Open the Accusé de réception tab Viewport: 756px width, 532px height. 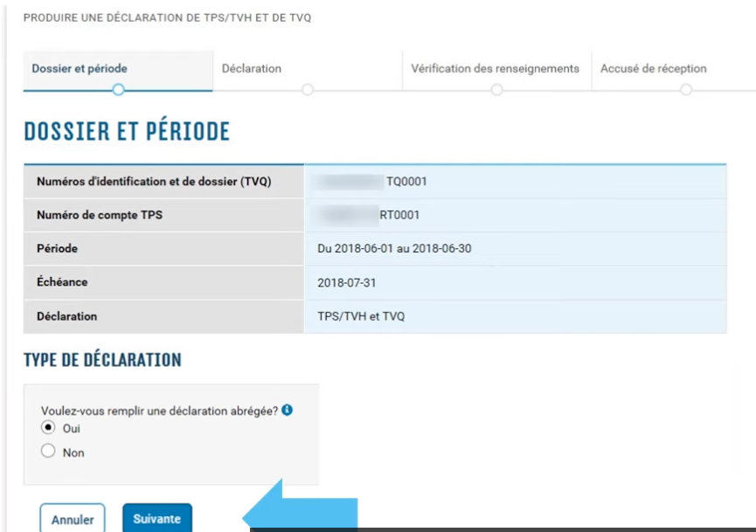click(x=653, y=69)
